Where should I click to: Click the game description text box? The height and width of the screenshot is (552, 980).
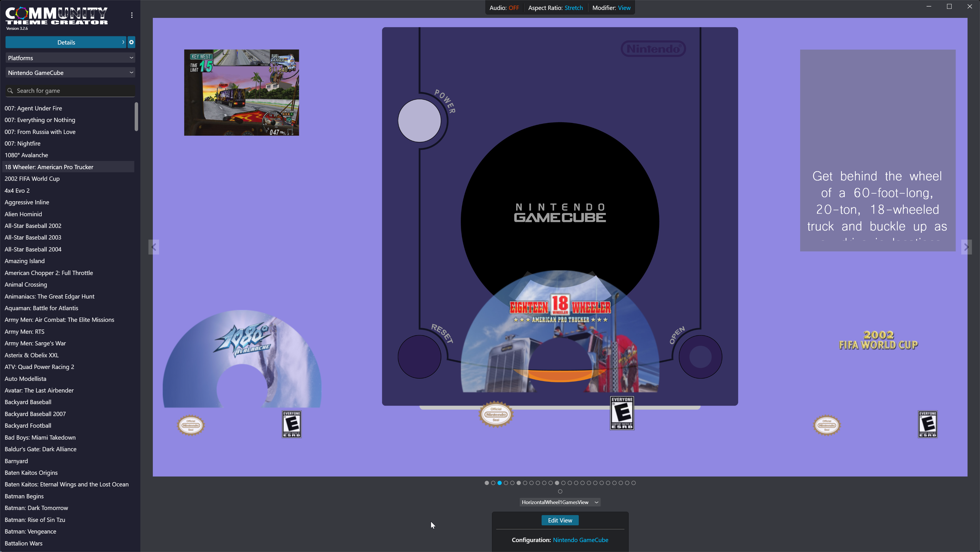[x=878, y=150]
